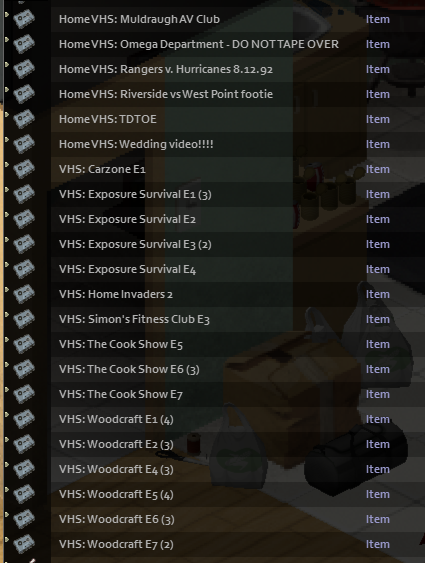Click Item label beside Exposure Survival E2
The width and height of the screenshot is (425, 563).
378,219
